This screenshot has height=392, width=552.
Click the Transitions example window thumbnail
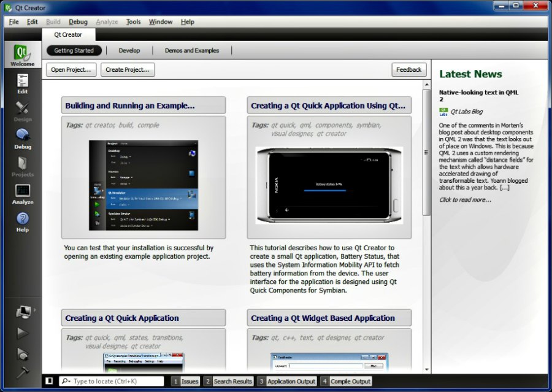click(144, 363)
